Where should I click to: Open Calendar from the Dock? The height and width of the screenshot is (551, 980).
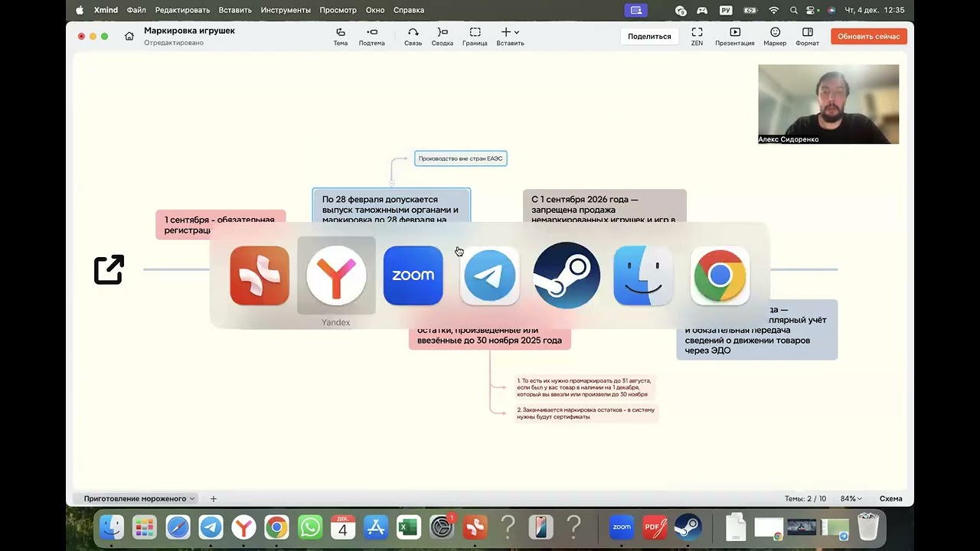343,527
